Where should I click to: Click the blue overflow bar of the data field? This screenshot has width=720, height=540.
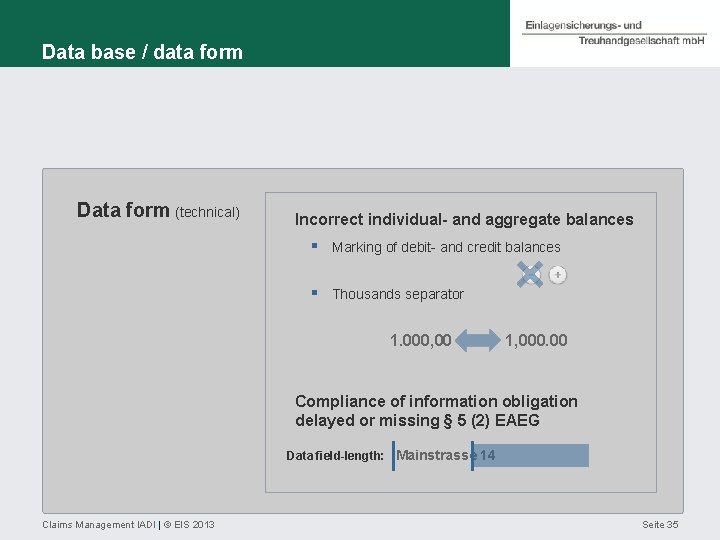click(531, 456)
